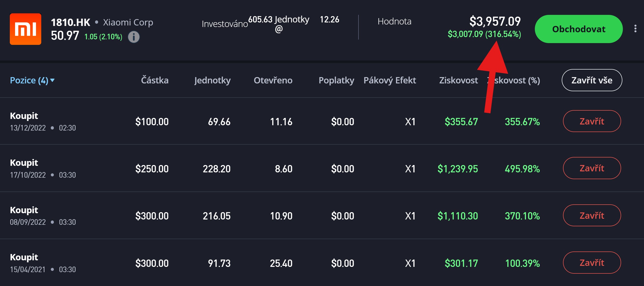Click the Zavřít vše button
The height and width of the screenshot is (286, 644).
coord(592,80)
